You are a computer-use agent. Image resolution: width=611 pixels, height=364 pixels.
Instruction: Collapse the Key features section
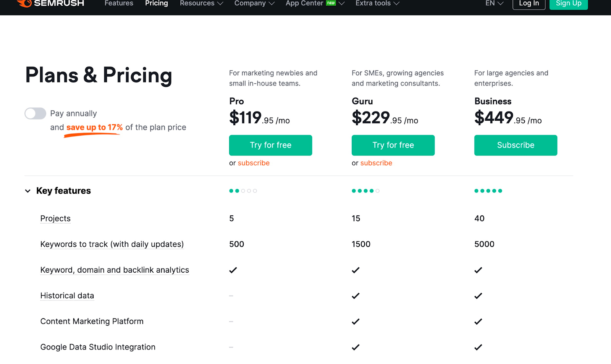28,191
